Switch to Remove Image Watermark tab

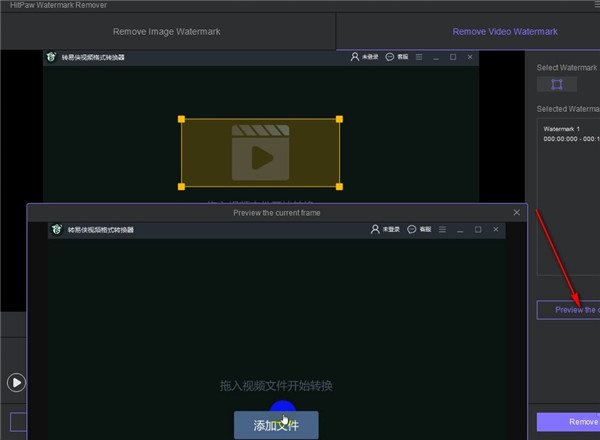pos(167,32)
